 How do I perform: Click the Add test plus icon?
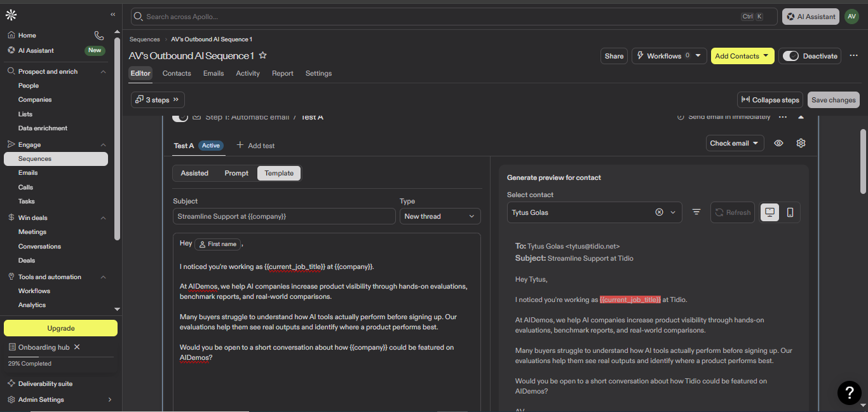coord(240,146)
